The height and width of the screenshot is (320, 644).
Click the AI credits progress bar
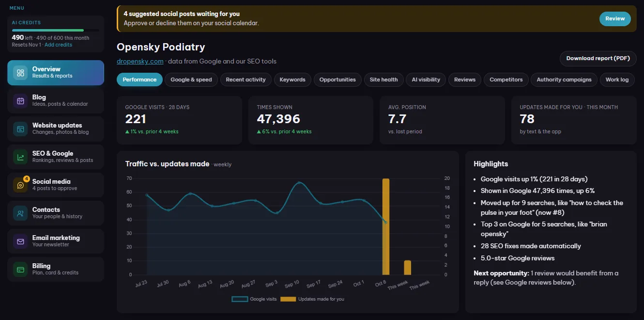click(x=56, y=30)
